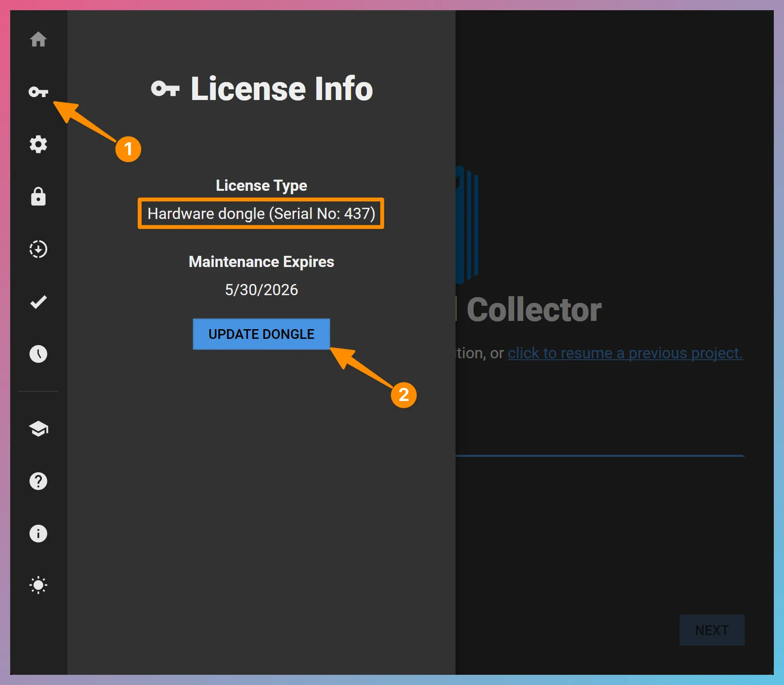Open the clock history icon
The image size is (784, 685).
pyautogui.click(x=38, y=354)
